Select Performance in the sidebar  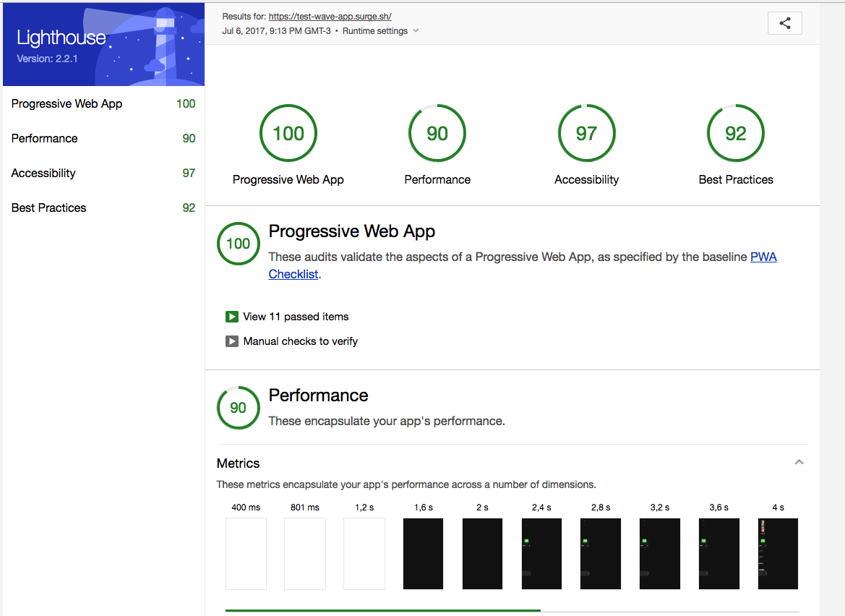click(x=103, y=139)
